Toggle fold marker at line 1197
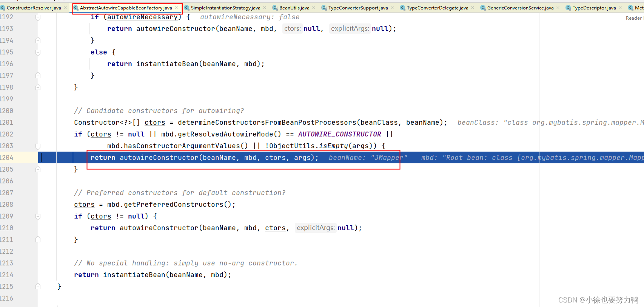This screenshot has width=644, height=307. 38,75
